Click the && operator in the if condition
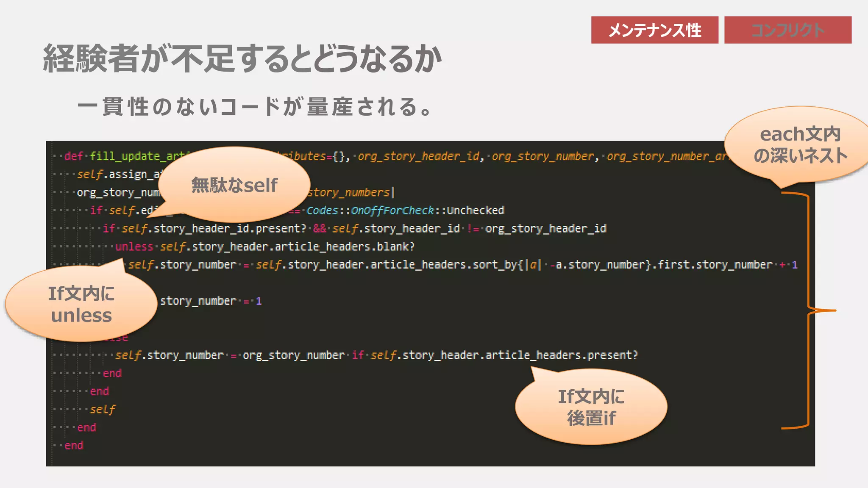The width and height of the screenshot is (868, 488). click(320, 229)
